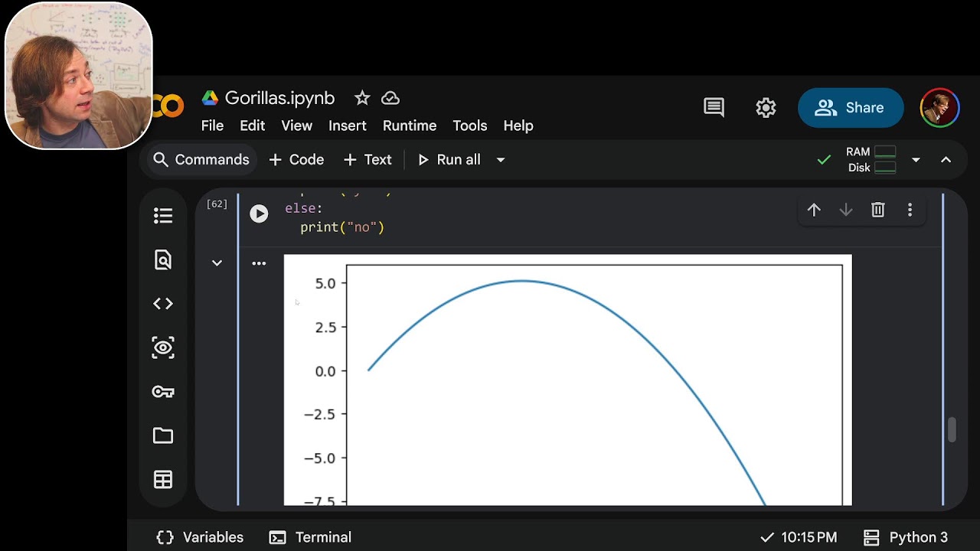Click the notebook title Gorillas.ipynb
The image size is (980, 551).
coord(279,98)
